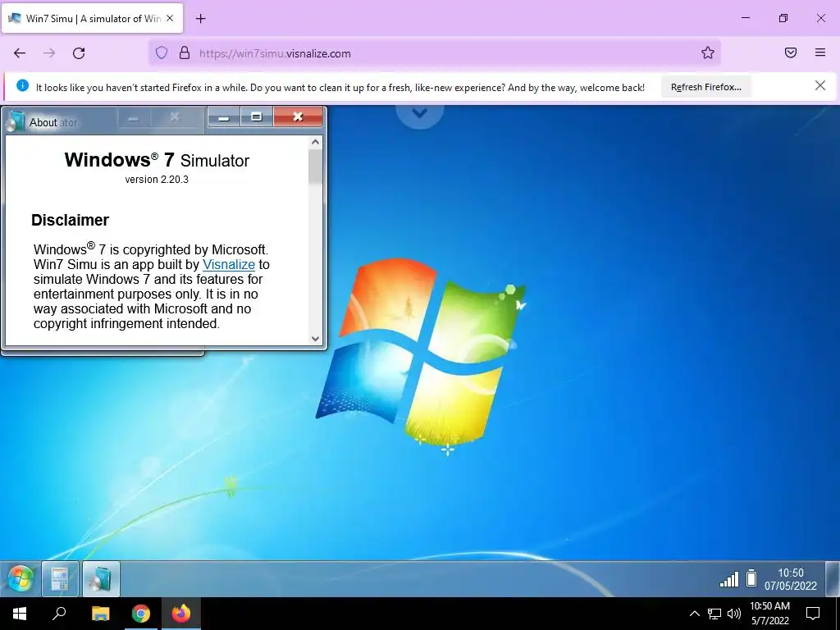Viewport: 840px width, 630px height.
Task: View site security via padlock icon
Action: click(185, 52)
